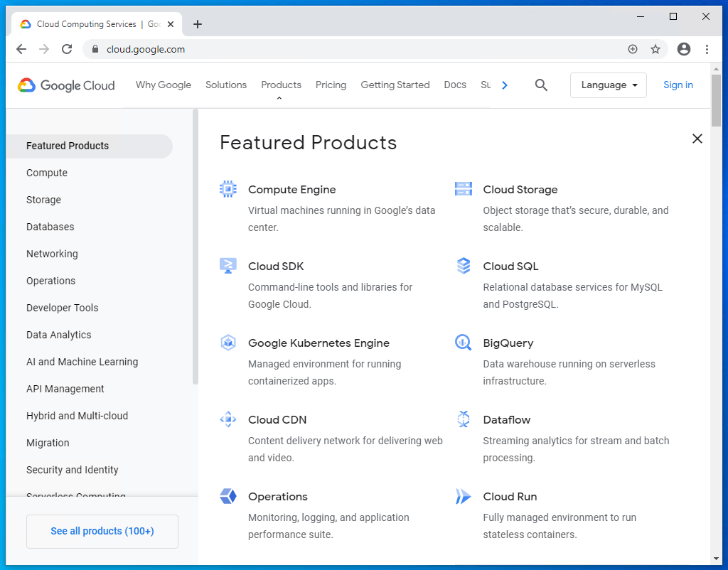
Task: Click the sidebar category list scrollbar
Action: coord(196,247)
